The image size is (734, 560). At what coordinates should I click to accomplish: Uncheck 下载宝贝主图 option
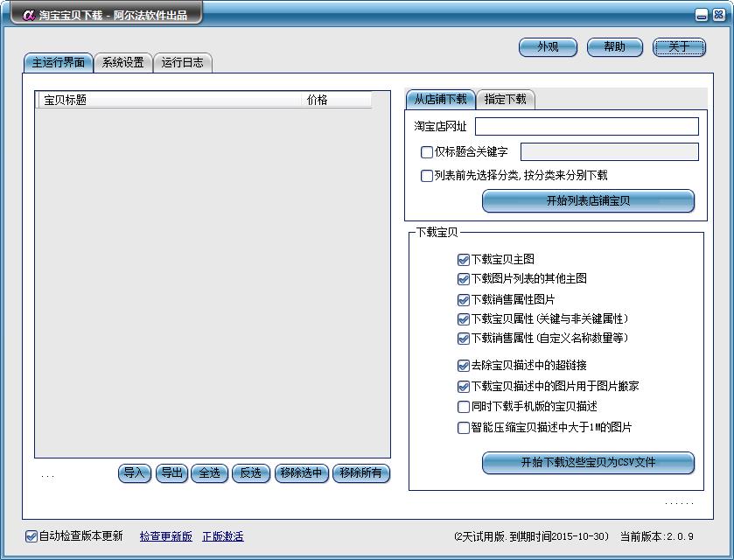tap(464, 260)
